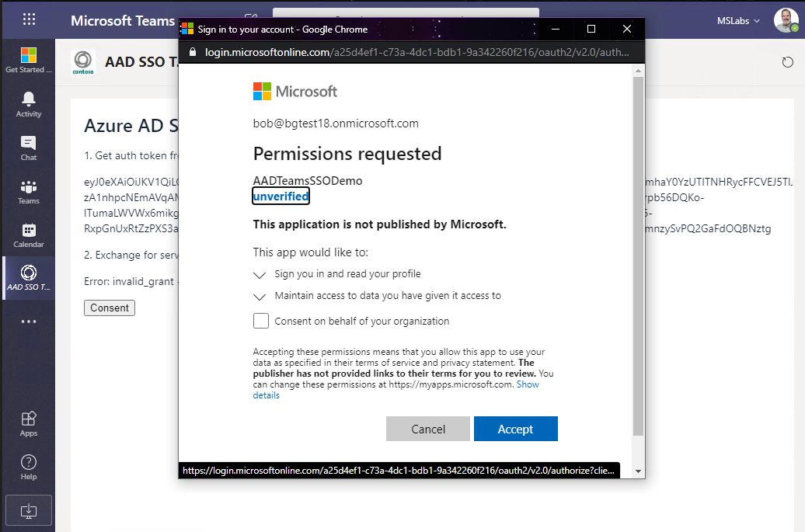This screenshot has height=532, width=805.
Task: Expand Maintain access to data permission
Action: coord(260,296)
